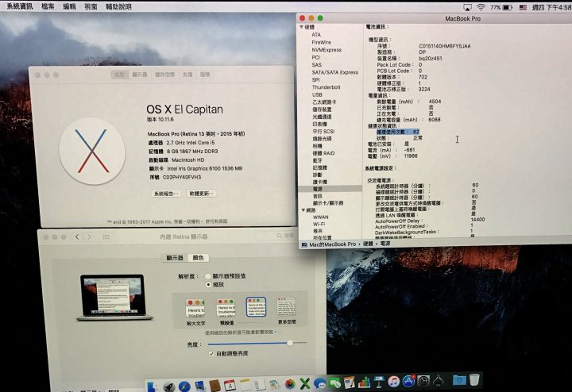Select 顯示卡/顯示器 in sidebar

tap(328, 203)
